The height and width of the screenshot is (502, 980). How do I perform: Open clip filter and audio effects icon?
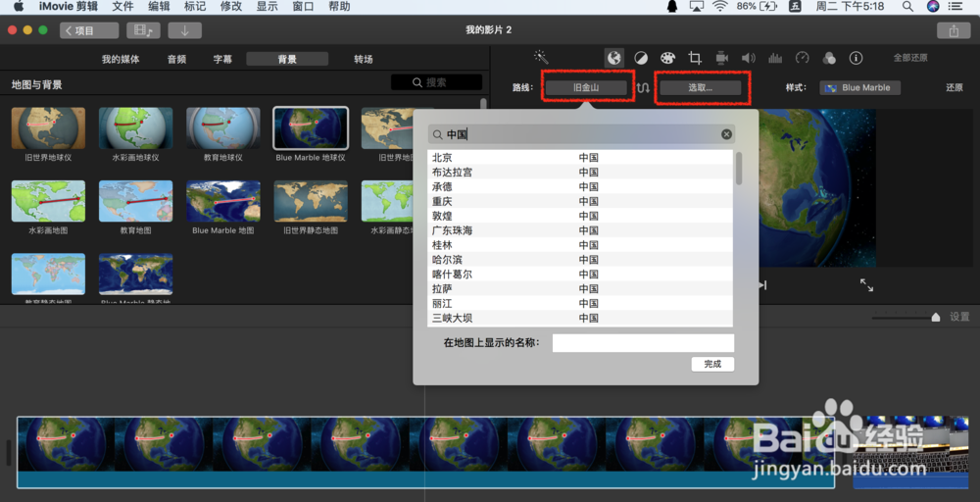coord(829,58)
